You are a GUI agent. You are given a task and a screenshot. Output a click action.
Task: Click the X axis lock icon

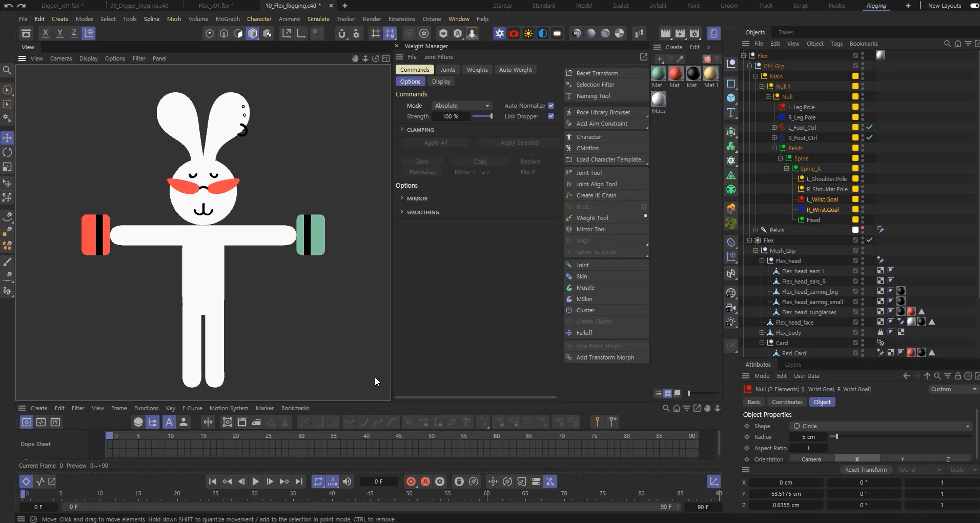(46, 33)
